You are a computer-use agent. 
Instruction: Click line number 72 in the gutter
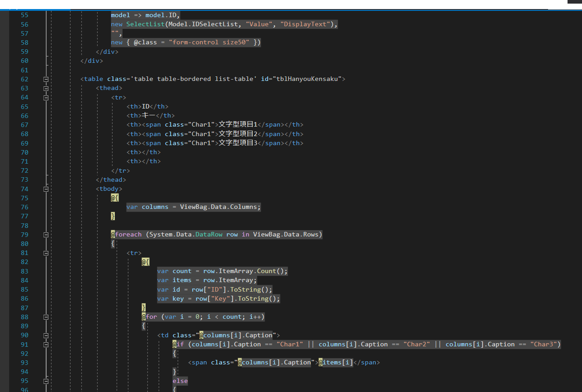24,170
